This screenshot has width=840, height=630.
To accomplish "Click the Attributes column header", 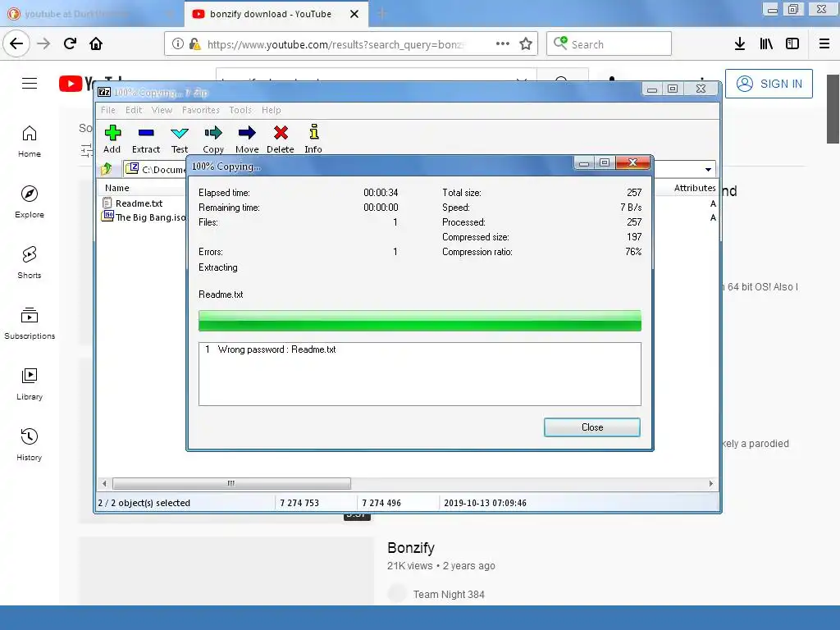I will (694, 188).
